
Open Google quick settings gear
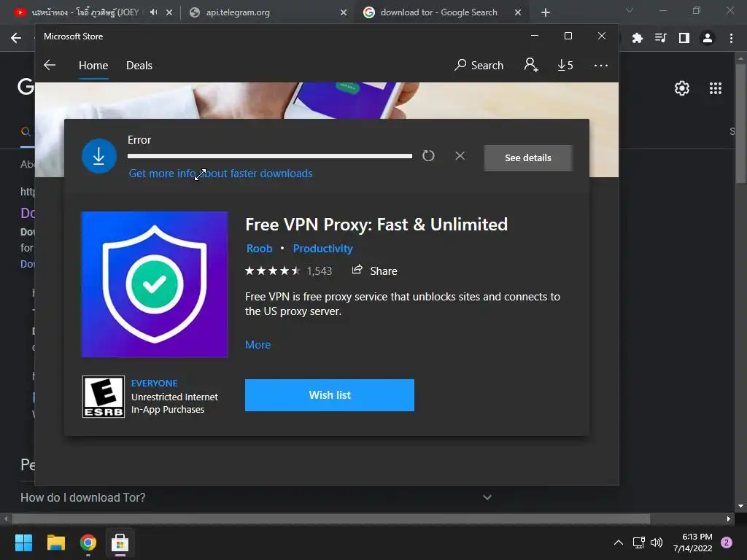point(682,88)
